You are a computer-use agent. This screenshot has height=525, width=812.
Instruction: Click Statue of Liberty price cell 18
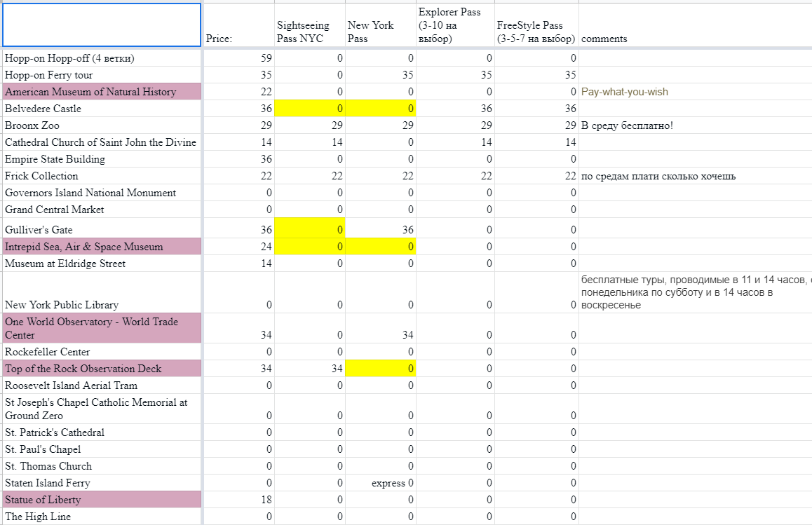tap(238, 500)
